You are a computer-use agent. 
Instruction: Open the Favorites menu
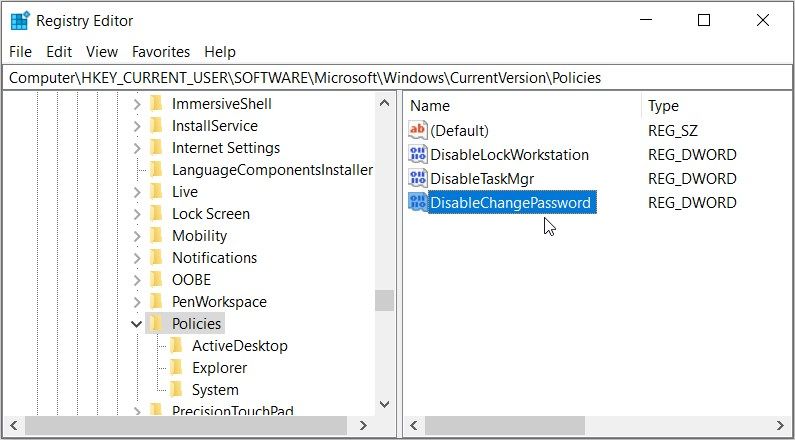click(x=161, y=52)
